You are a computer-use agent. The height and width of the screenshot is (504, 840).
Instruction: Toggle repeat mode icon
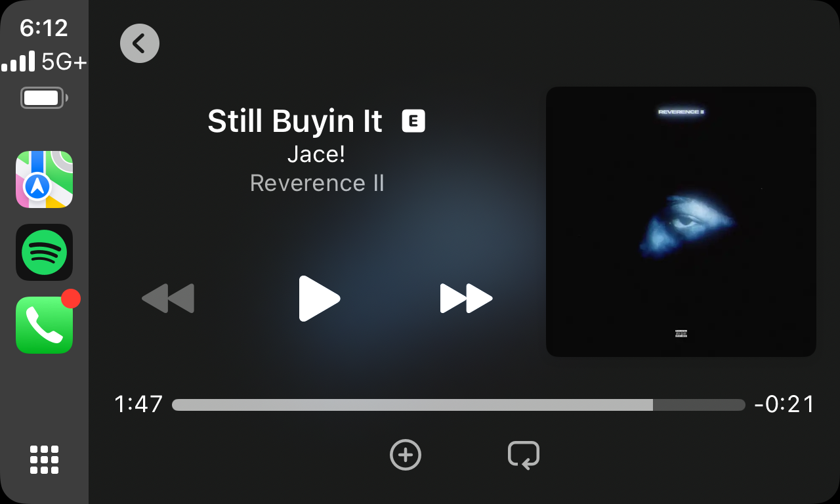pyautogui.click(x=524, y=455)
